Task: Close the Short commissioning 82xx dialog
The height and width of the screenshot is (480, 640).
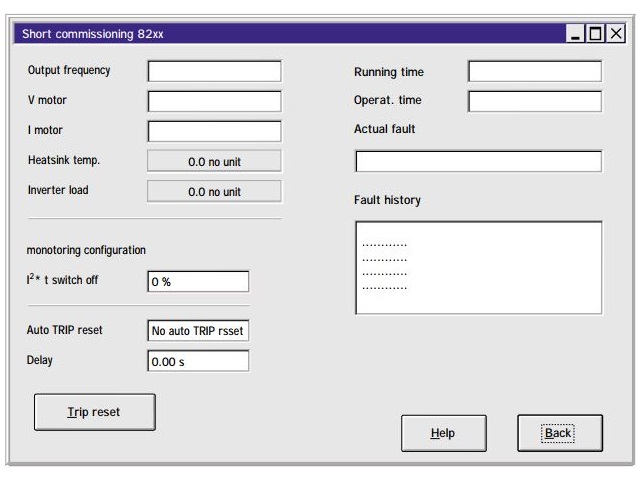Action: (616, 34)
